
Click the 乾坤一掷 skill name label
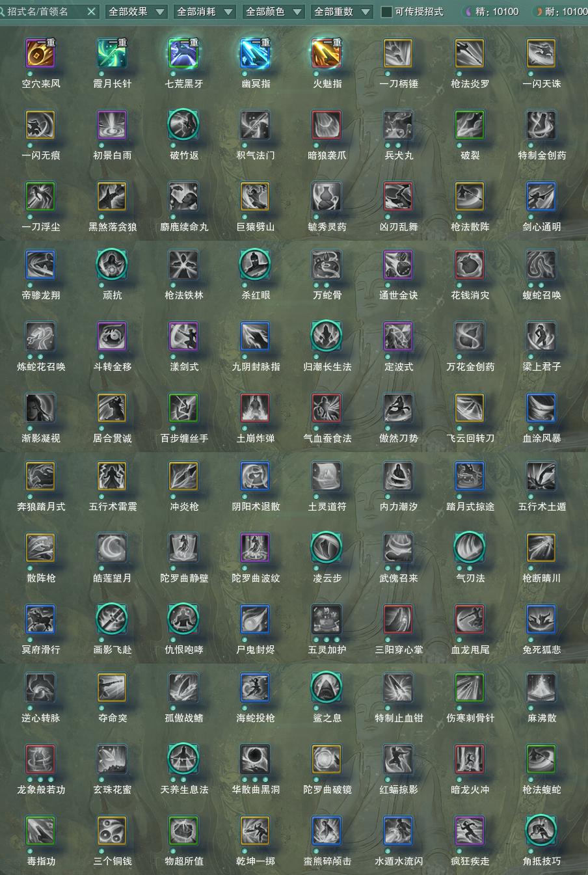coord(256,861)
